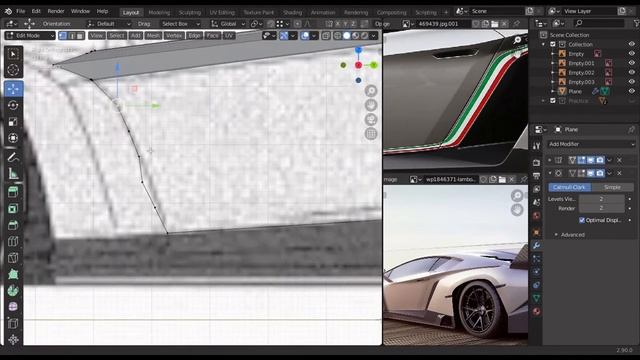Open the Default orientation dropdown
The height and width of the screenshot is (360, 640).
point(109,24)
